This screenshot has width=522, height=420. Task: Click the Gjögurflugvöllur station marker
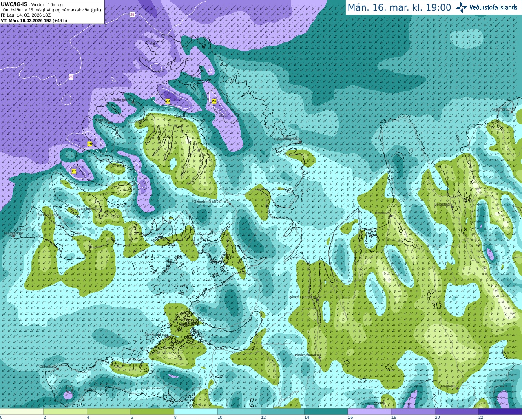pos(301,141)
